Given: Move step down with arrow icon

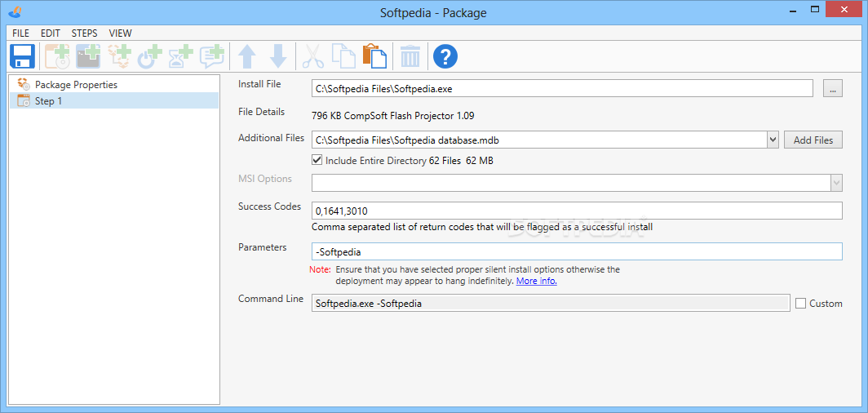Looking at the screenshot, I should pos(278,56).
